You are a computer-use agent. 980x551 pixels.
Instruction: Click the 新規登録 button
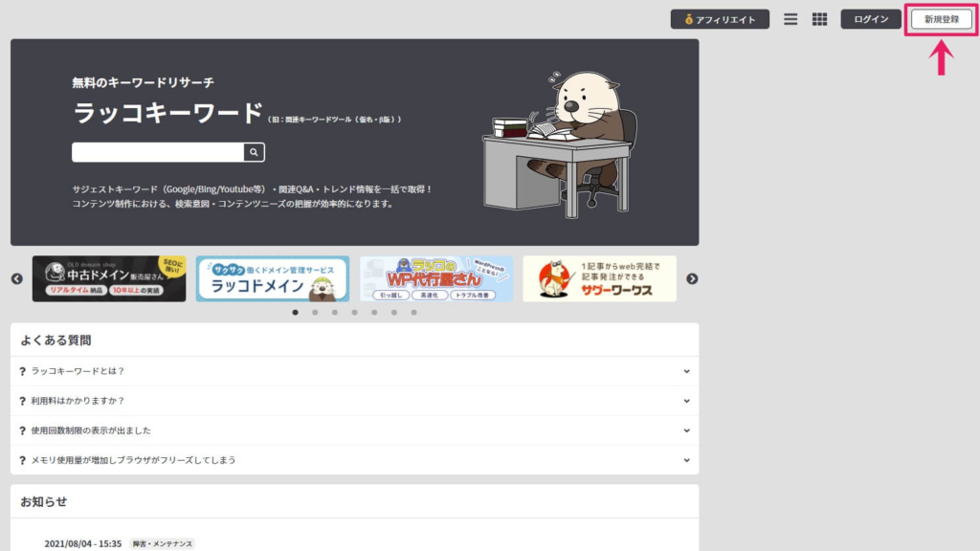tap(942, 19)
